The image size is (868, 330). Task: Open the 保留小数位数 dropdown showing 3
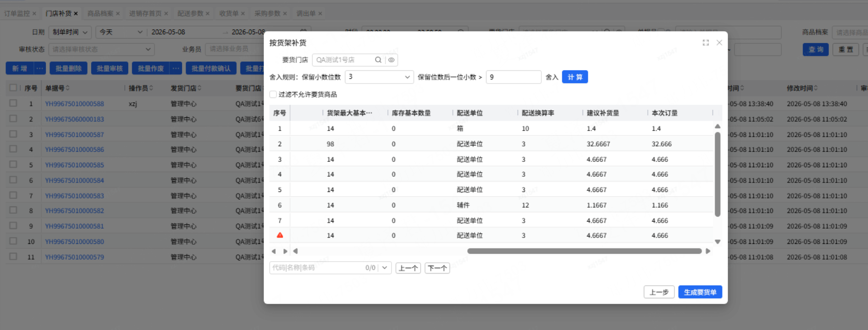pyautogui.click(x=379, y=77)
